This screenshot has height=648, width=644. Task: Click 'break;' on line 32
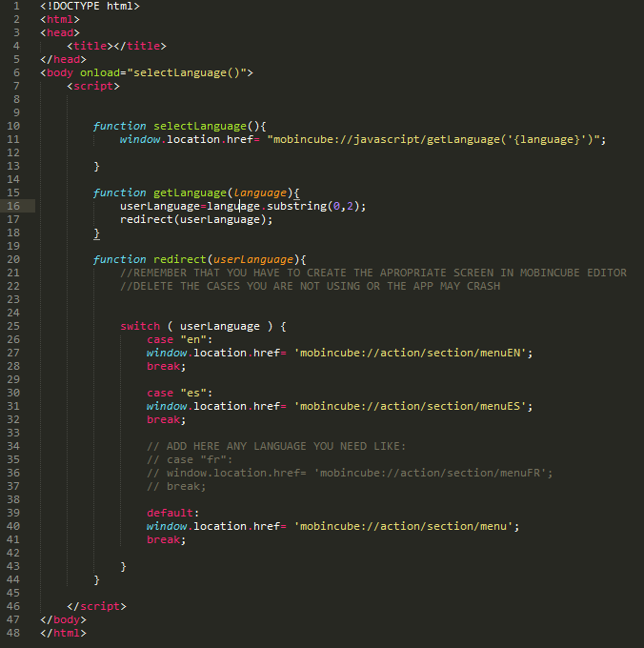tap(167, 419)
